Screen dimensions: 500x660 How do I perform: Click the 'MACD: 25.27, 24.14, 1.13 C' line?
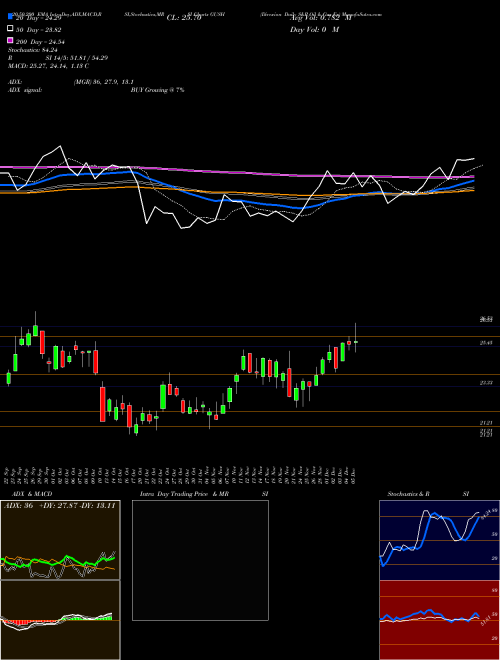48,66
